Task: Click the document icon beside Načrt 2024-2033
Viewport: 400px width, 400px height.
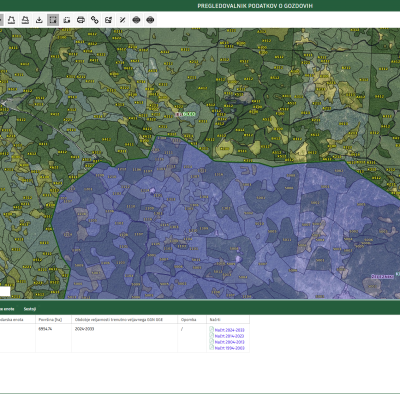Action: click(211, 329)
